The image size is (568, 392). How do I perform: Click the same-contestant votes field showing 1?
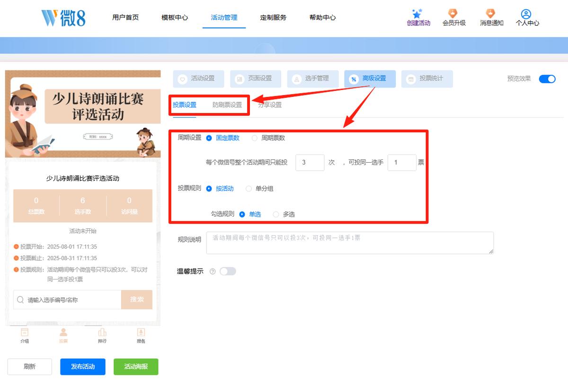click(x=402, y=163)
